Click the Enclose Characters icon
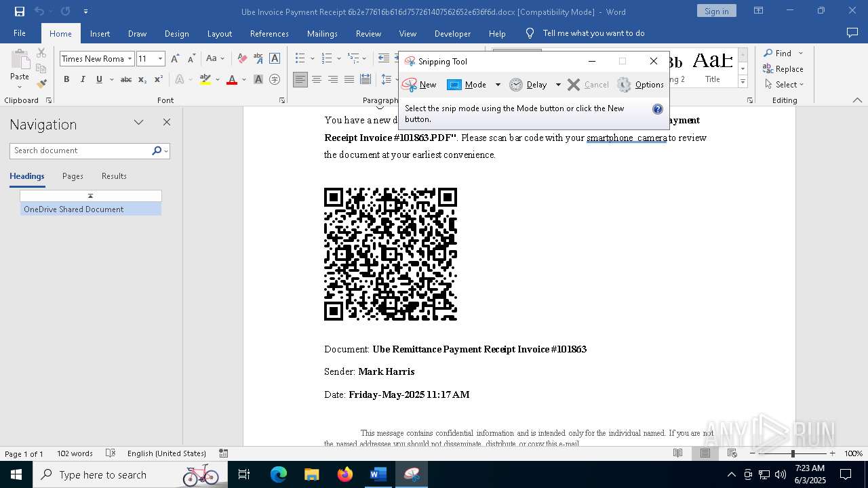The height and width of the screenshot is (488, 868). coord(275,79)
